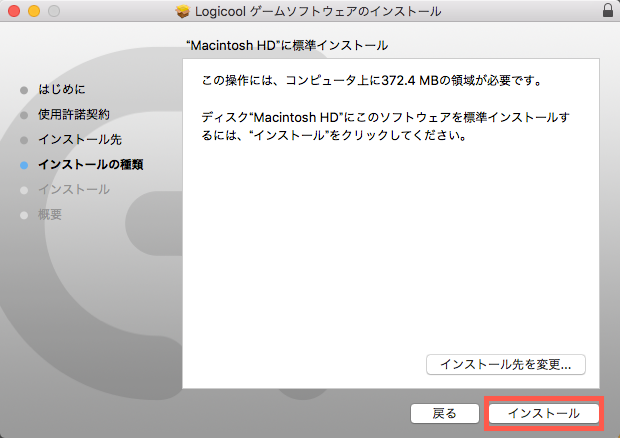Click the 戻る button to go back
This screenshot has width=620, height=438.
point(445,413)
